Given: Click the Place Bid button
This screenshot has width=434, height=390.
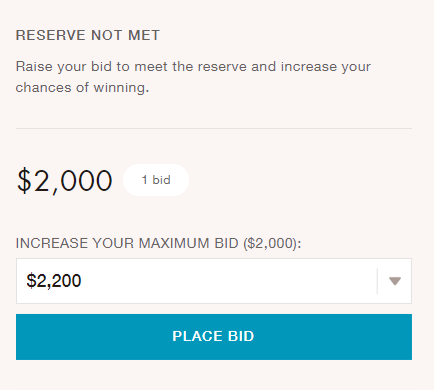Looking at the screenshot, I should [x=214, y=337].
